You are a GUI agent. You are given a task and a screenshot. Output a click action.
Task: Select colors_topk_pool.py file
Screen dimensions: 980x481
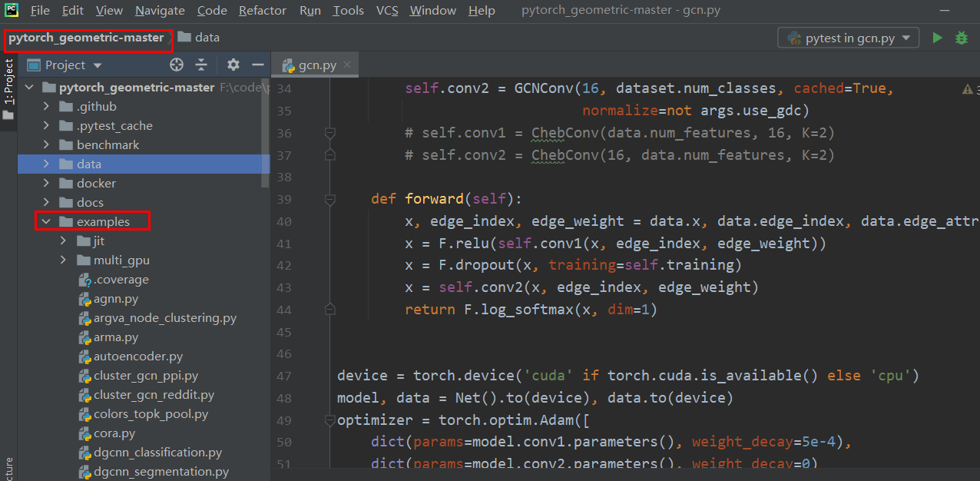pos(151,414)
